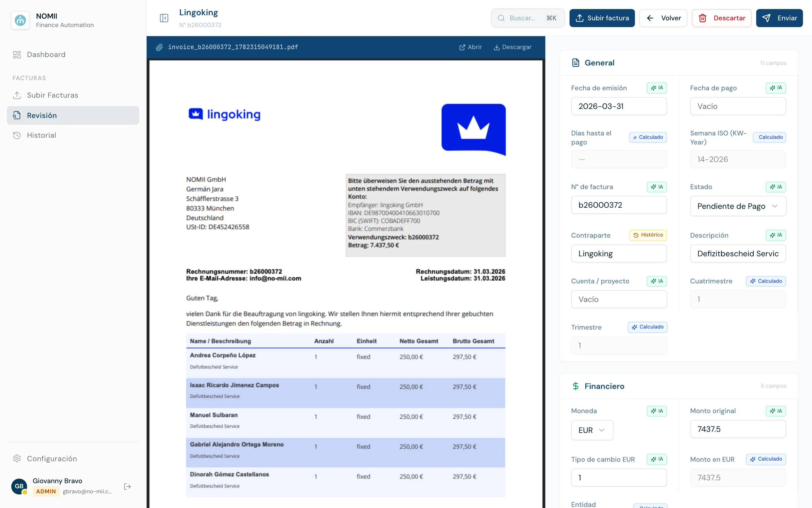This screenshot has height=508, width=812.
Task: Click the Netto Gesamt column header
Action: point(419,341)
